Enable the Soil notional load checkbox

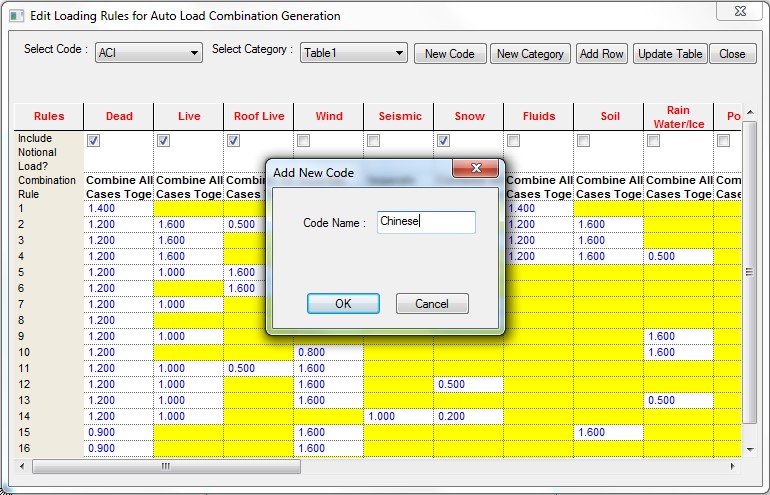pyautogui.click(x=583, y=141)
